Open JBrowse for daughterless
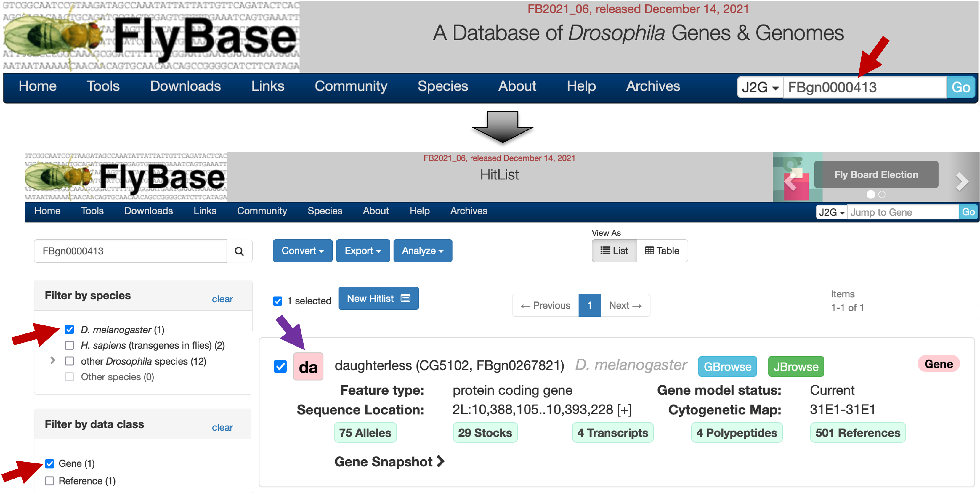 coord(796,367)
